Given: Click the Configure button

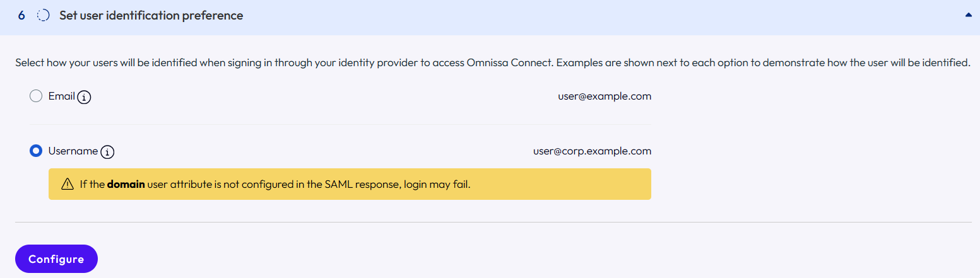Looking at the screenshot, I should pos(56,259).
